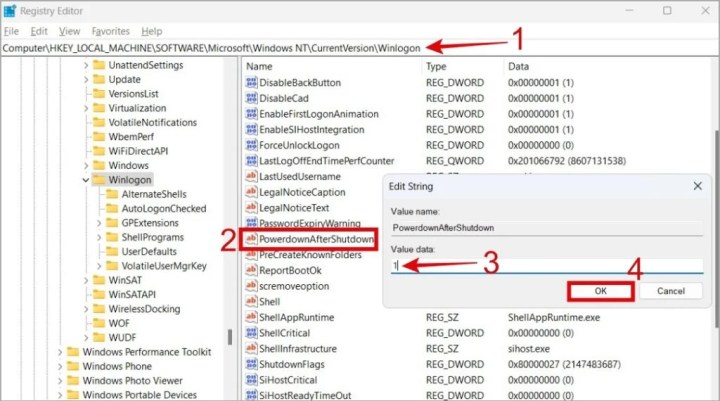
Task: Select the SiHostReadyTimeOut value
Action: coord(305,395)
